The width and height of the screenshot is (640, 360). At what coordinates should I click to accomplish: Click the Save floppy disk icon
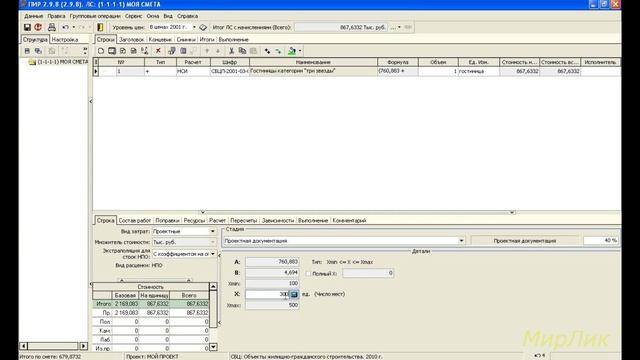27,27
